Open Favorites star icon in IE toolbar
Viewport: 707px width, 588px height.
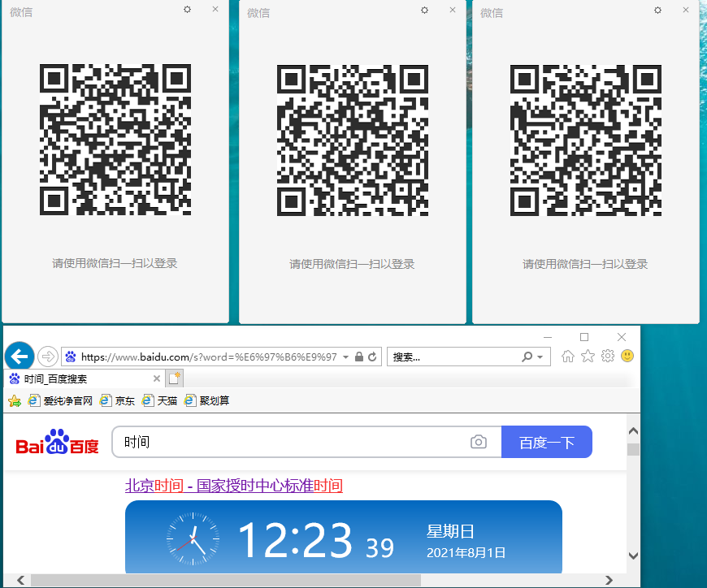588,357
